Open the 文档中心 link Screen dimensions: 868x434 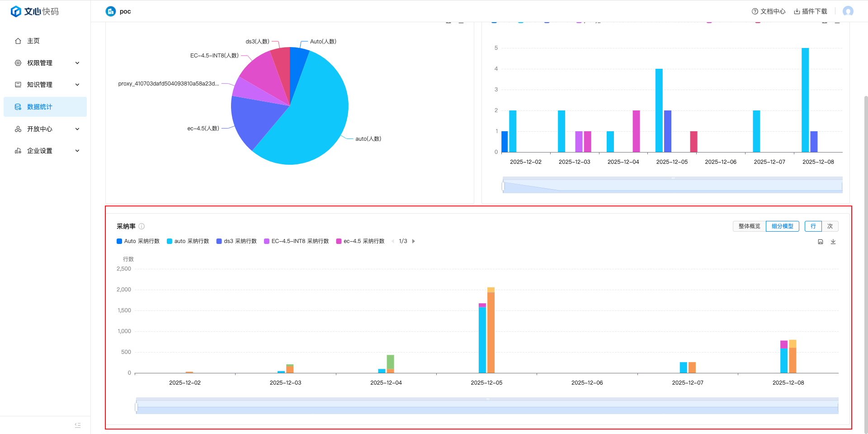(x=769, y=11)
